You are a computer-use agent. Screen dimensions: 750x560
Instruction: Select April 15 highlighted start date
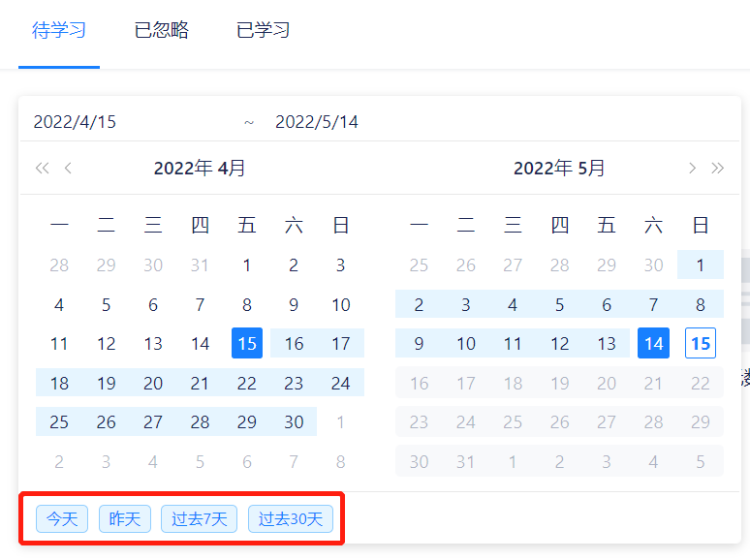[x=247, y=343]
